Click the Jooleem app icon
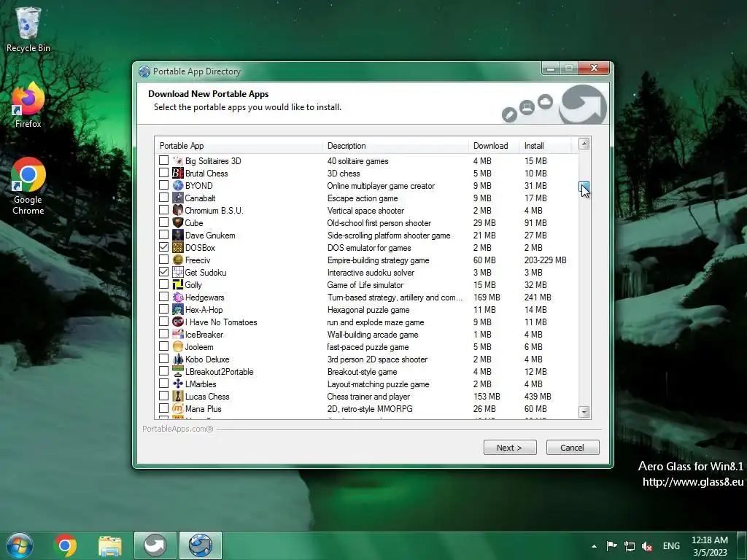The width and height of the screenshot is (747, 560). pyautogui.click(x=178, y=346)
